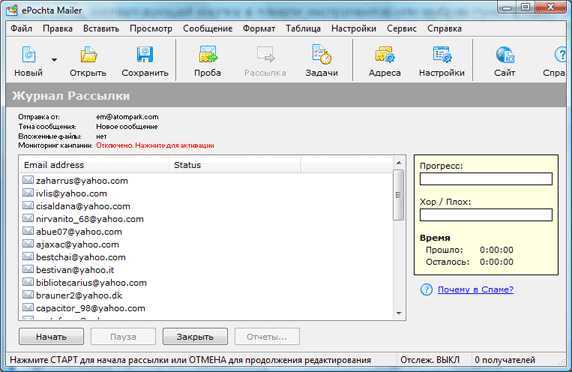Open the Правка menu
Viewport: 572px width, 372px height.
pos(58,28)
